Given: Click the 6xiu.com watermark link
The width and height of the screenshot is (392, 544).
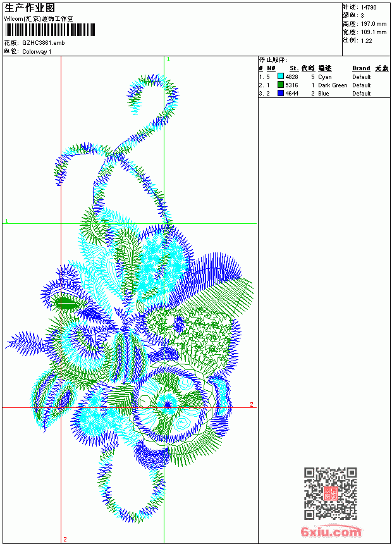Looking at the screenshot, I should (331, 531).
